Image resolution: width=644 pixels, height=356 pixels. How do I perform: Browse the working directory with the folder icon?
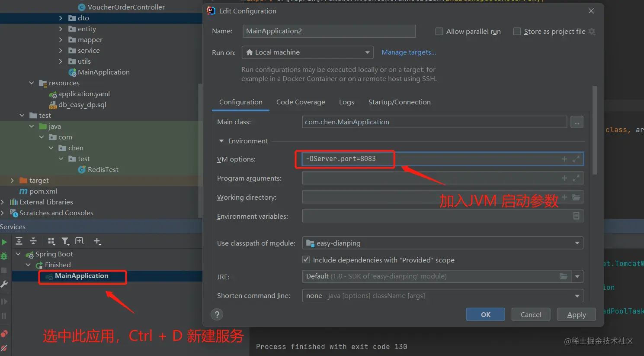(576, 197)
